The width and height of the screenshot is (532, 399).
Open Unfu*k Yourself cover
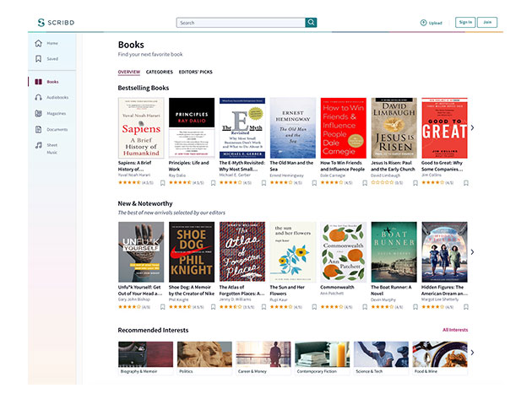coord(141,252)
